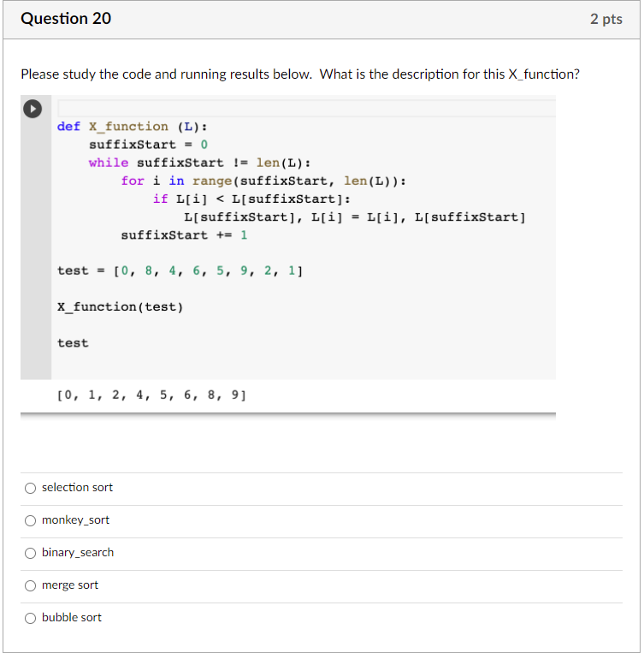Click the sorted output list result
Screen dimensions: 644x653
(x=151, y=395)
